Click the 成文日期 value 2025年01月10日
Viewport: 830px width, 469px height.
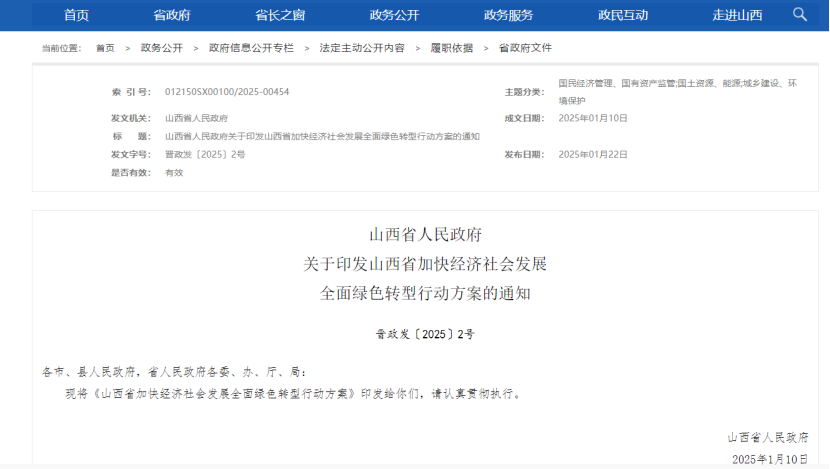point(592,118)
